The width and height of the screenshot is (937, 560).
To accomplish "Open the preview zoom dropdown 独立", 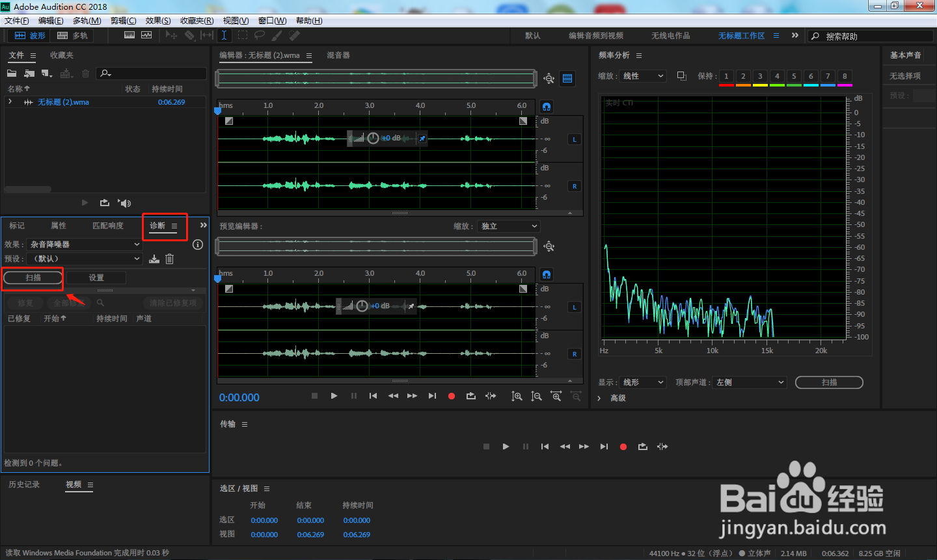I will [509, 226].
